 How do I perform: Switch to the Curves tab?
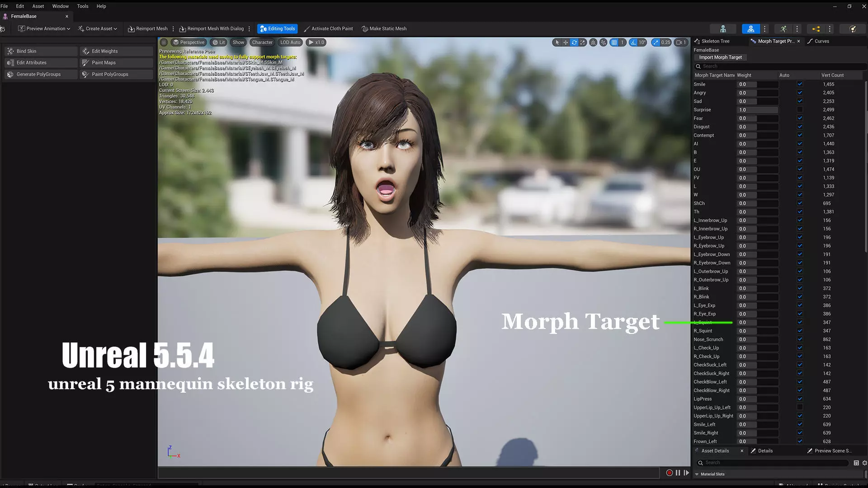tap(818, 41)
